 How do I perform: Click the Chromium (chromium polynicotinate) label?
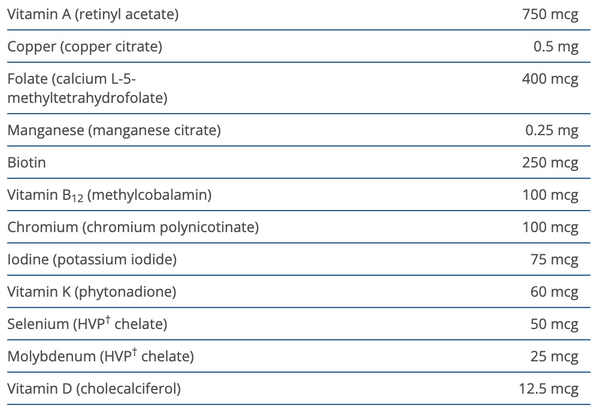click(x=132, y=227)
